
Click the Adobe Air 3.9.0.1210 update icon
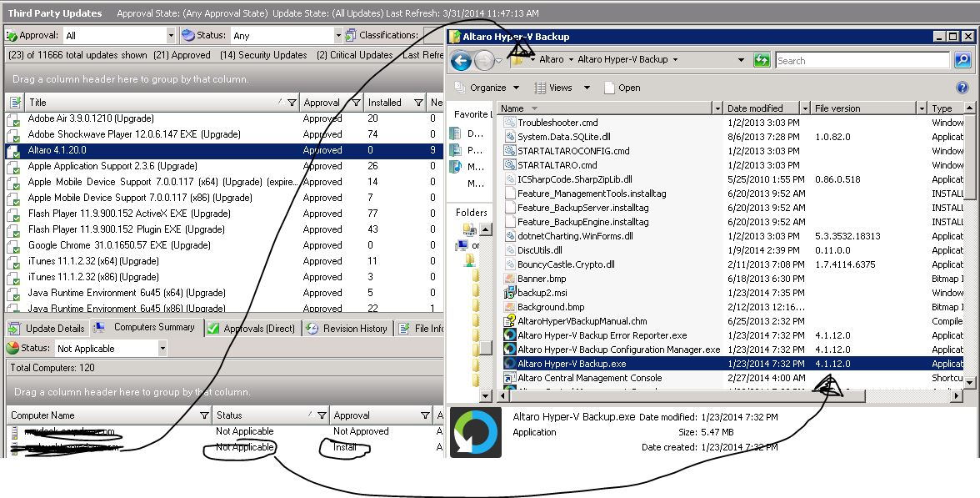pyautogui.click(x=13, y=118)
